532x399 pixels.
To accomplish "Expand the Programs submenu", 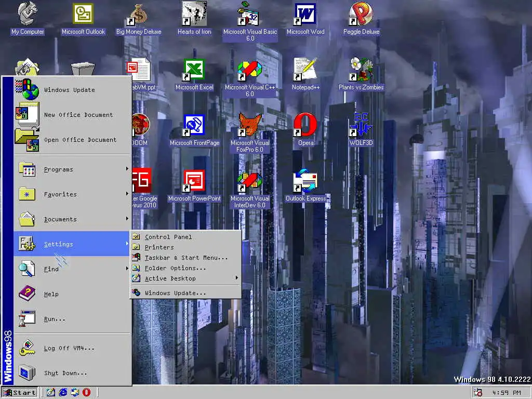I will pos(73,169).
